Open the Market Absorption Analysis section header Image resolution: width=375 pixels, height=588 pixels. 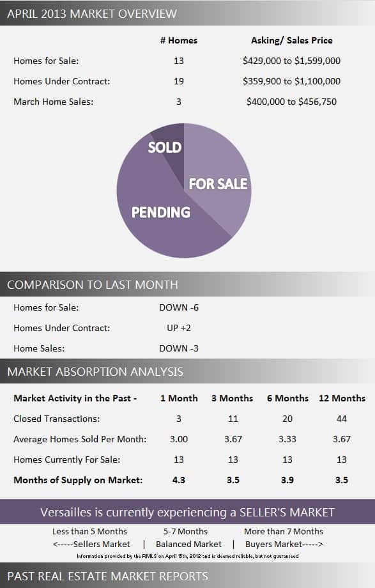188,371
